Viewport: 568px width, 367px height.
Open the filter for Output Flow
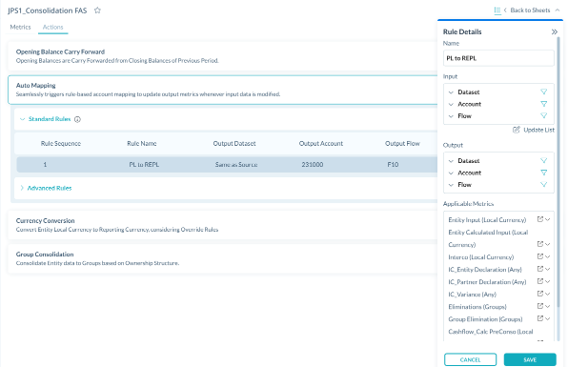[x=543, y=185]
